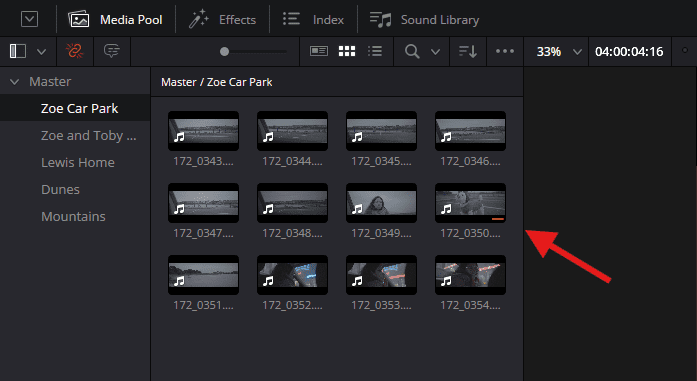Adjust the thumbnail size slider
The height and width of the screenshot is (381, 697).
[224, 52]
